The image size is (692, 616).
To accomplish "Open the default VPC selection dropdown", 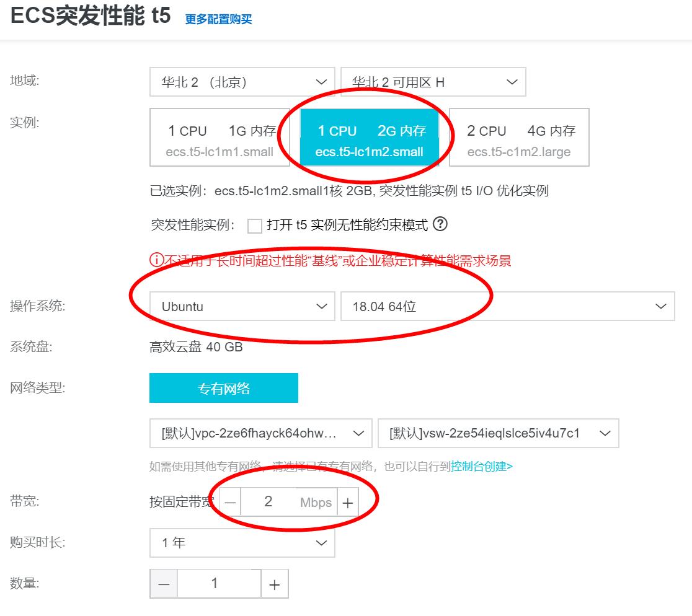I will point(260,433).
